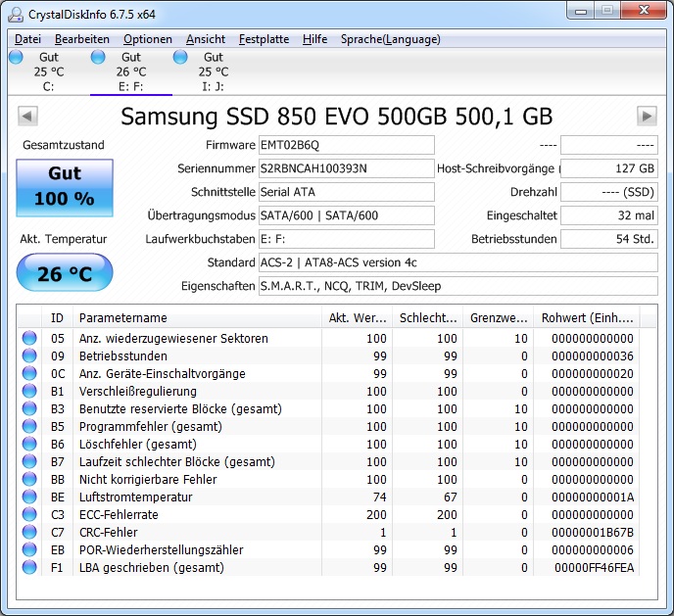
Task: Click the Gut 100 % health status button
Action: click(65, 188)
